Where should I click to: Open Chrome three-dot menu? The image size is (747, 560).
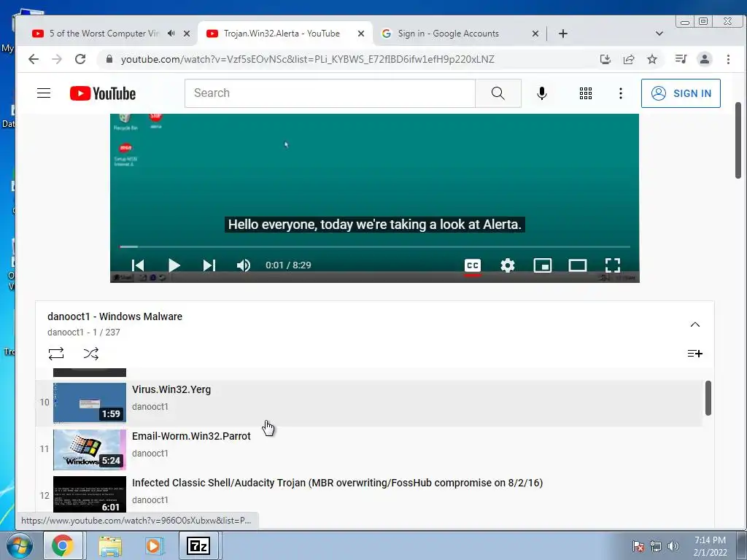coord(728,59)
